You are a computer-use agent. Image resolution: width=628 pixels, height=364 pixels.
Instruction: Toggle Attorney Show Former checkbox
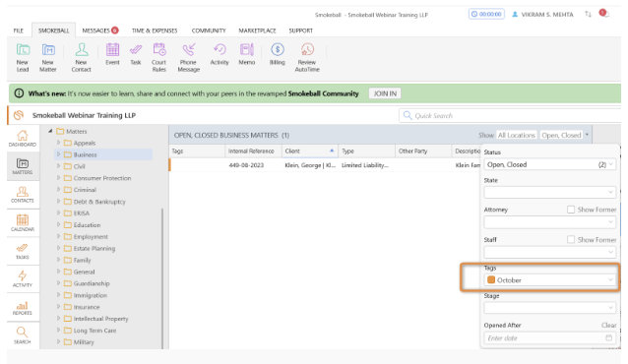pyautogui.click(x=571, y=210)
